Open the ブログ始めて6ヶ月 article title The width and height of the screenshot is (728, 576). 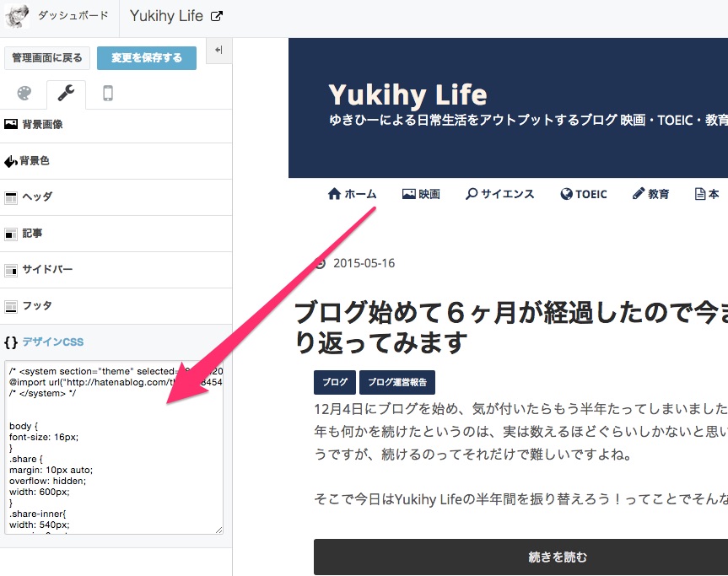pyautogui.click(x=511, y=327)
